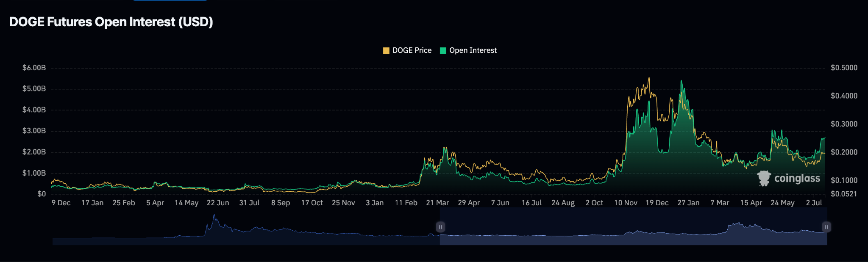Click the $3.00B left axis label
868x262 pixels.
pos(34,131)
